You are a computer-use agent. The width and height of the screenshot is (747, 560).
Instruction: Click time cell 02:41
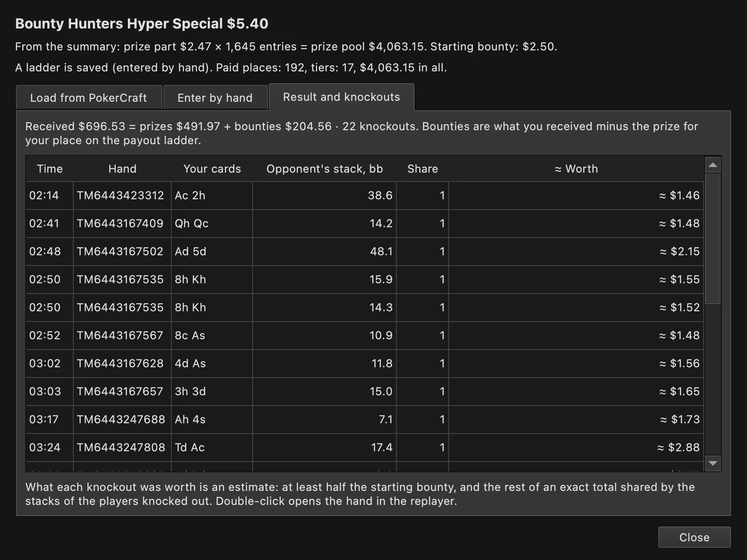[49, 224]
